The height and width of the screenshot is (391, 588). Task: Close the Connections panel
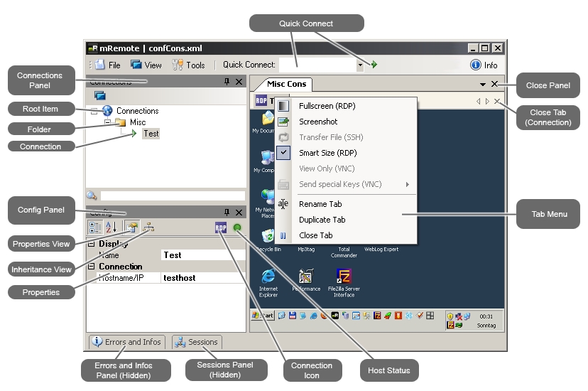239,82
